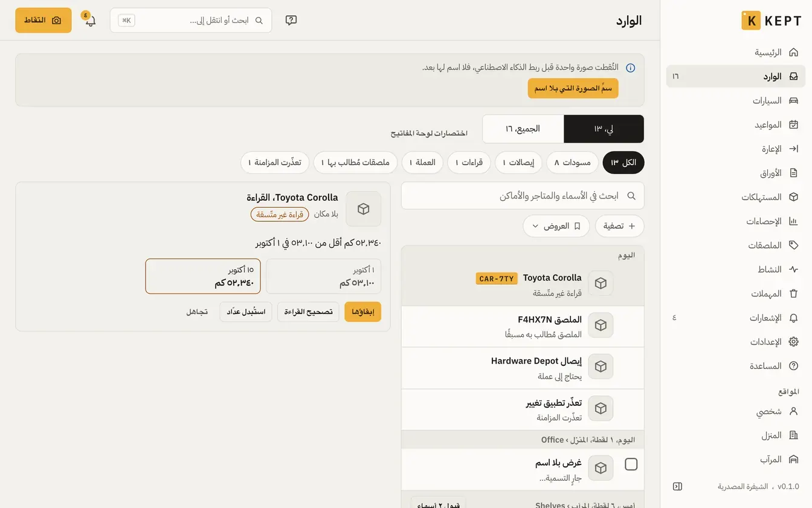Viewport: 812px width, 508px height.
Task: Open الأوراق documents section
Action: point(735,173)
